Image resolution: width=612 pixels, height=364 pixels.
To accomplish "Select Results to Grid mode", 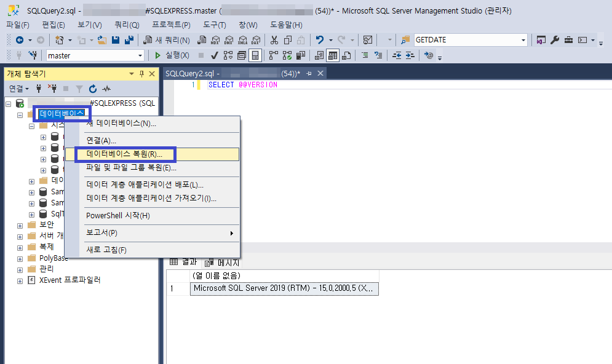I will [333, 55].
